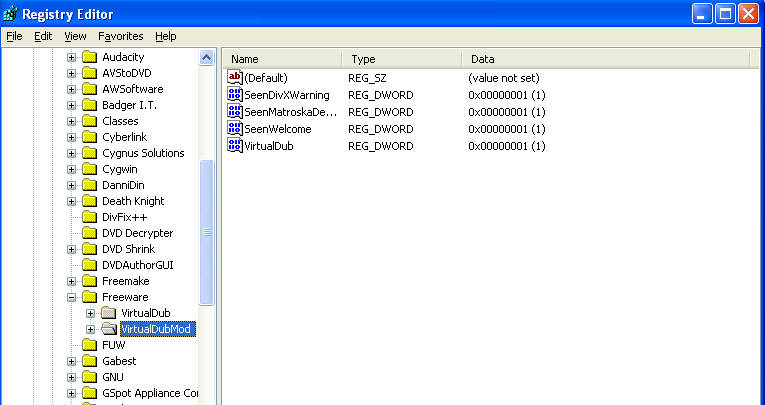Select the AWSoftware tree item
This screenshot has width=765, height=405.
point(133,89)
